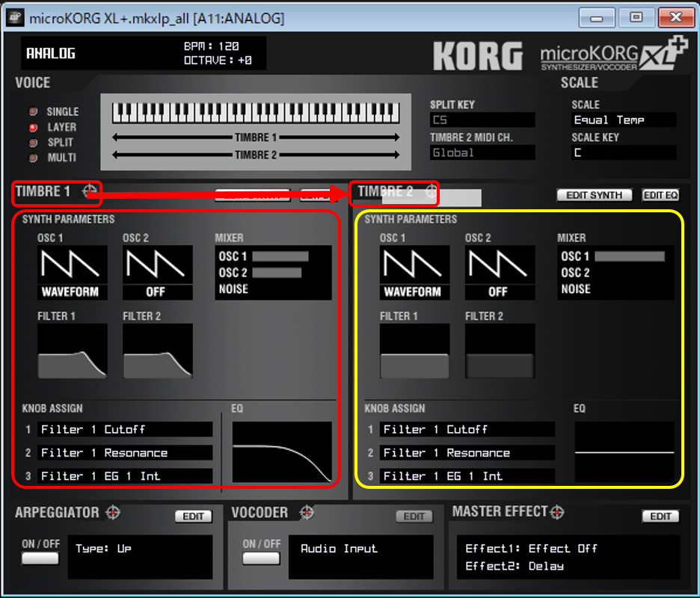Open Timbre 1 OSC 2 waveform display
Image resolution: width=700 pixels, height=598 pixels.
(158, 272)
